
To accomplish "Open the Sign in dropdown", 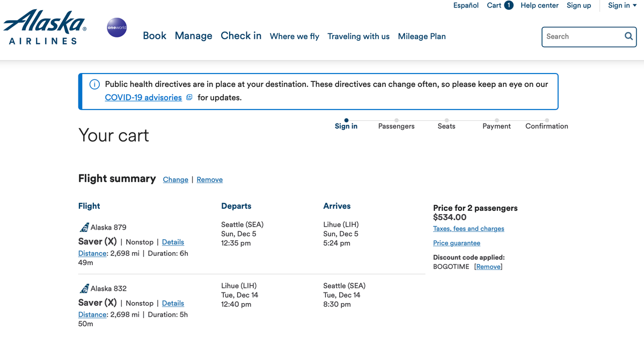I will click(x=621, y=5).
